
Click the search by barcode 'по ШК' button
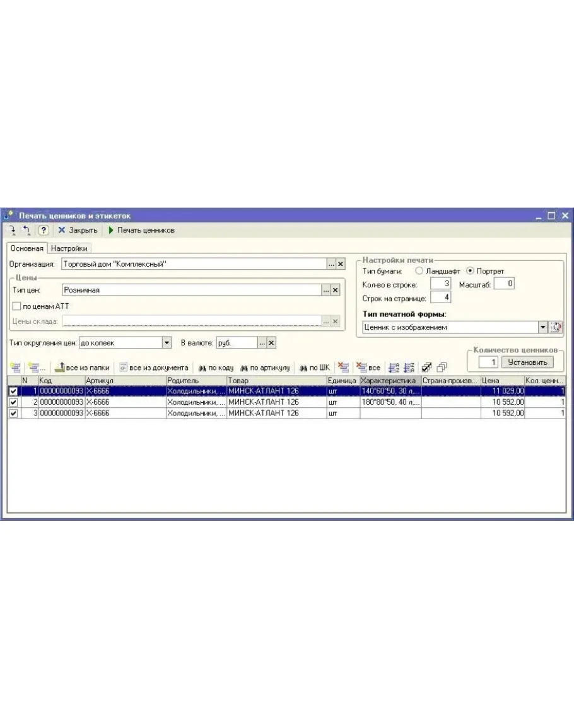point(314,367)
